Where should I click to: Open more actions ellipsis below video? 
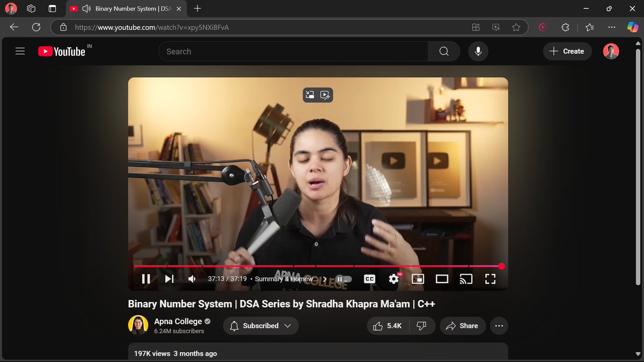[499, 326]
